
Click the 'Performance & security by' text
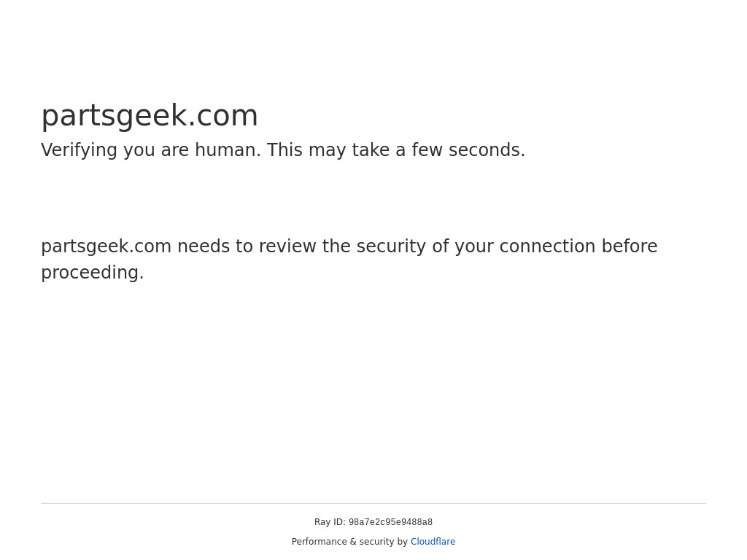349,542
